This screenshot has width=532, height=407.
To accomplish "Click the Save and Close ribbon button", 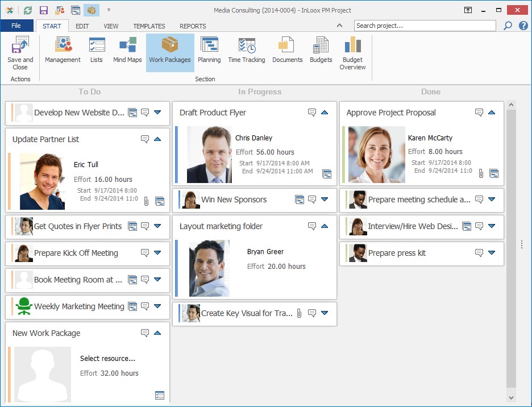I will [20, 53].
